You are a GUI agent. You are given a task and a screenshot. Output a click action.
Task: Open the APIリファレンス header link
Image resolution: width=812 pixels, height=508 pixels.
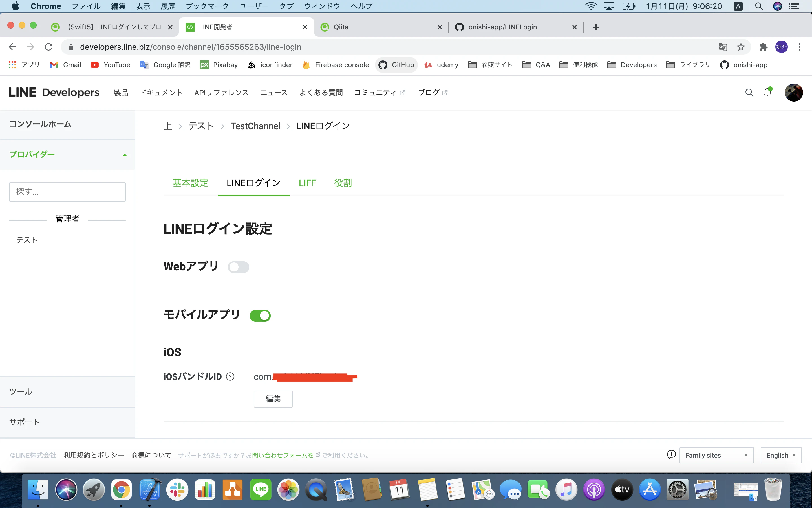pos(221,92)
